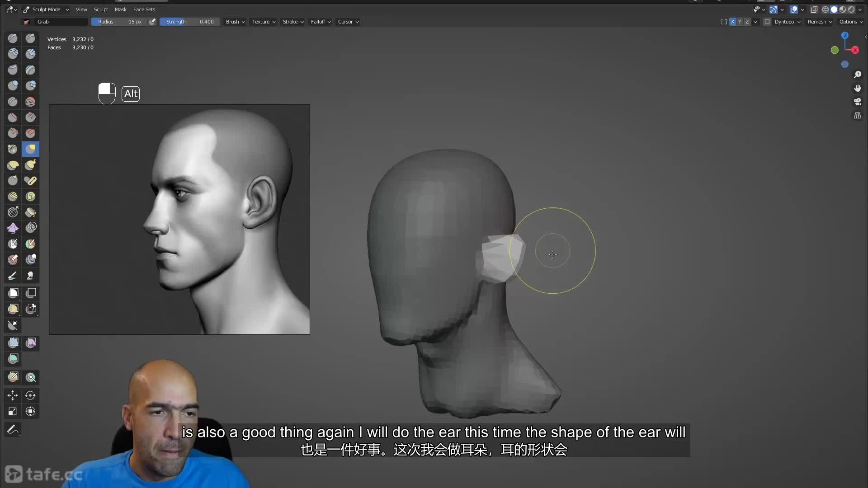Image resolution: width=868 pixels, height=488 pixels.
Task: Select the Clay Strips brush
Action: [x=30, y=54]
